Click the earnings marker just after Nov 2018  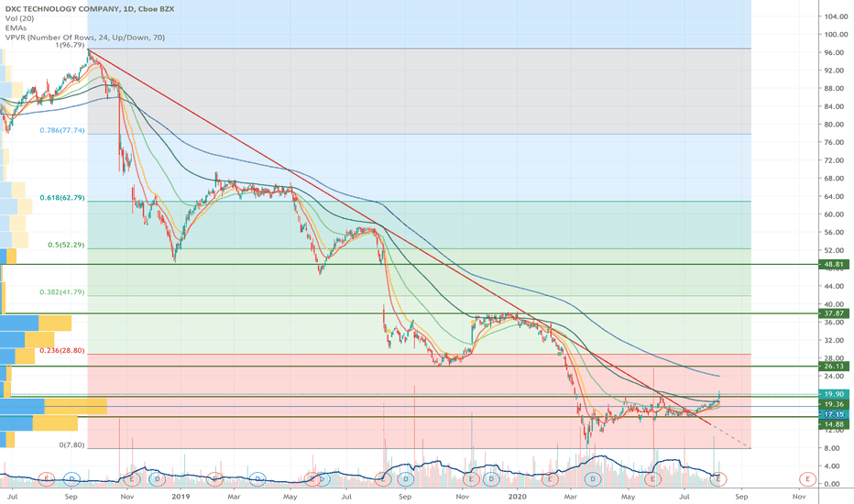132,479
